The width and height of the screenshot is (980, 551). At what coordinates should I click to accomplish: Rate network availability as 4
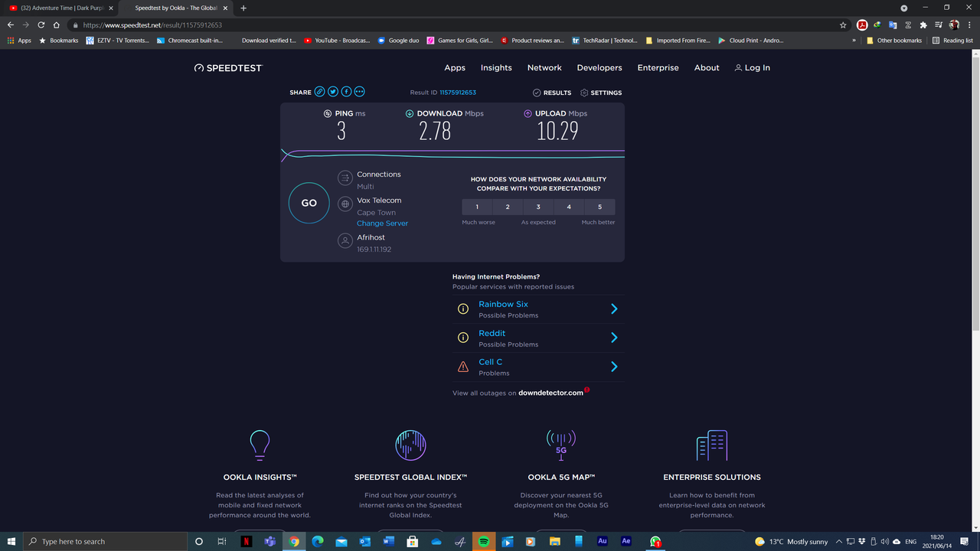569,207
